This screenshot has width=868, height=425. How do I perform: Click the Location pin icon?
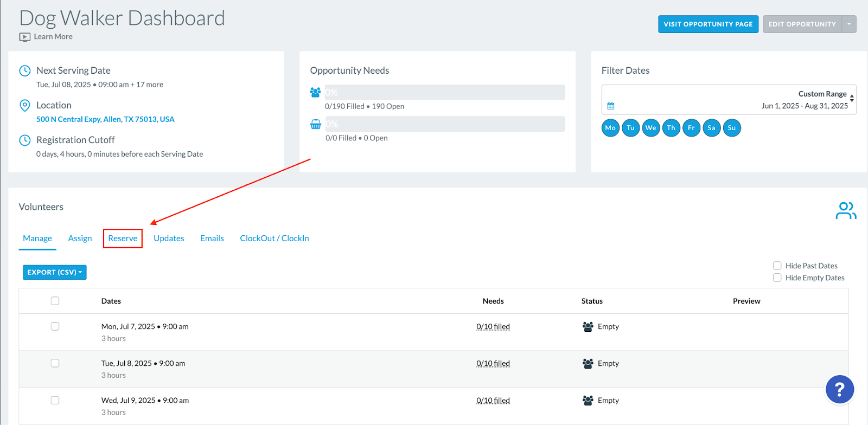point(24,105)
